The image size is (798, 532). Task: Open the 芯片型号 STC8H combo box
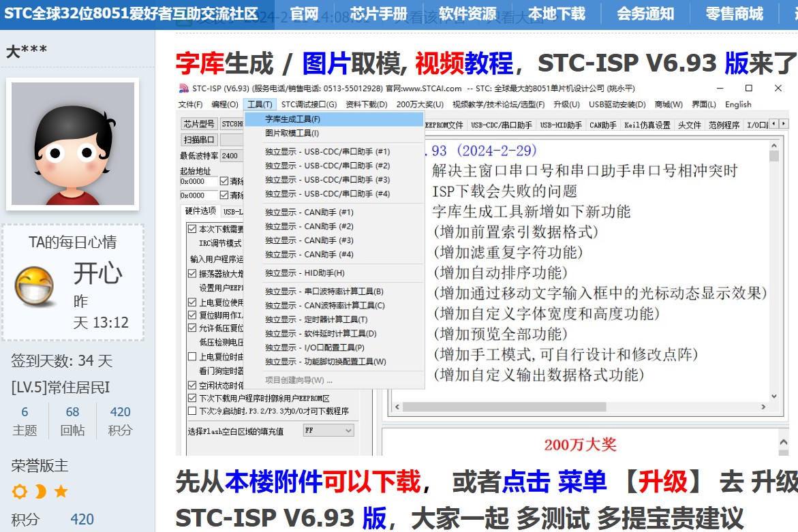pyautogui.click(x=232, y=123)
